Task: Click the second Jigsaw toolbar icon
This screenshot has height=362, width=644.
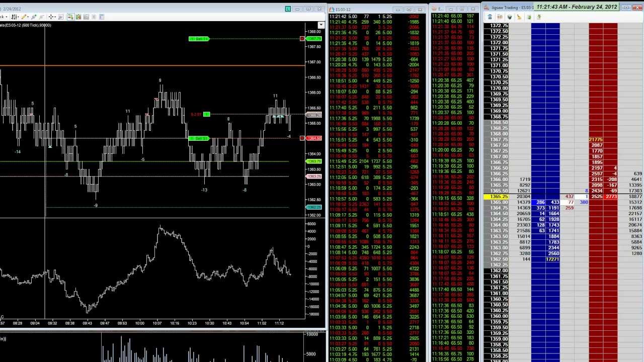Action: pyautogui.click(x=500, y=17)
